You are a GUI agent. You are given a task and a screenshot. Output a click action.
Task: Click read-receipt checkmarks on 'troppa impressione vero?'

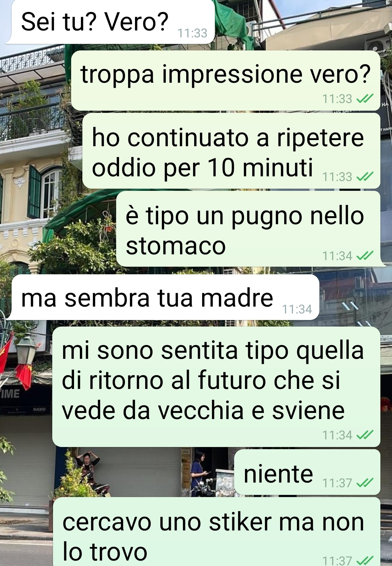coord(365,99)
